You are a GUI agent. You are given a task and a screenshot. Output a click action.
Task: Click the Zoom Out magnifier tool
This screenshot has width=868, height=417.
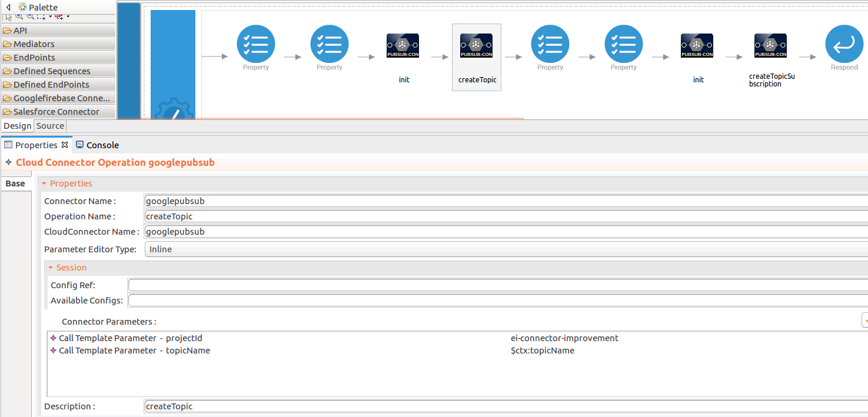pos(30,17)
